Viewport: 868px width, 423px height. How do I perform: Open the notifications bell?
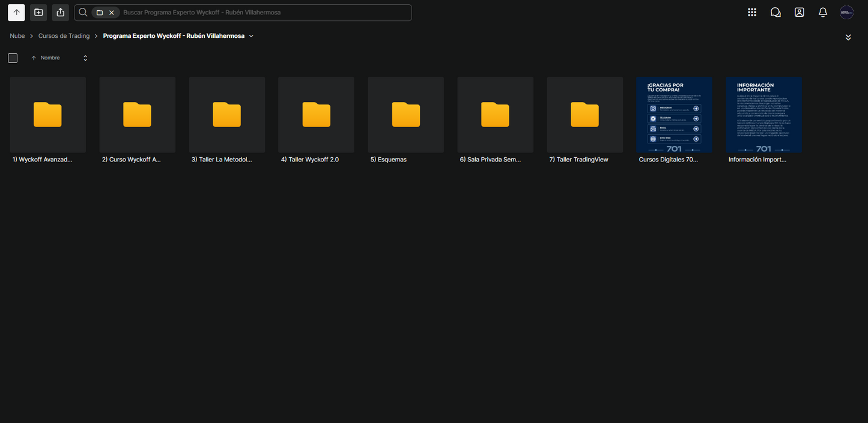823,13
